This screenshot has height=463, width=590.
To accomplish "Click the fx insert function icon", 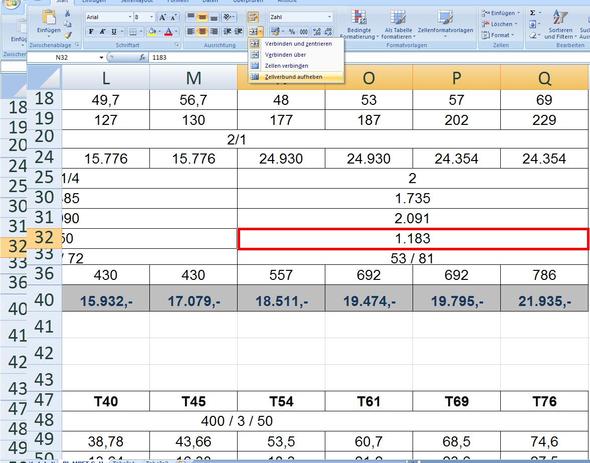I will [142, 58].
